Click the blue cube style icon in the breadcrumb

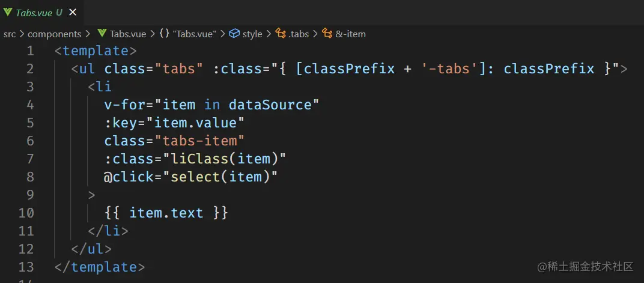234,34
